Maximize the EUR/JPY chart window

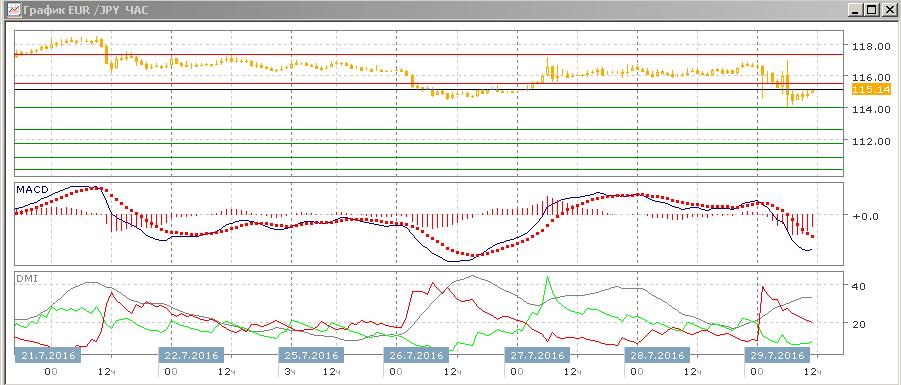[871, 10]
